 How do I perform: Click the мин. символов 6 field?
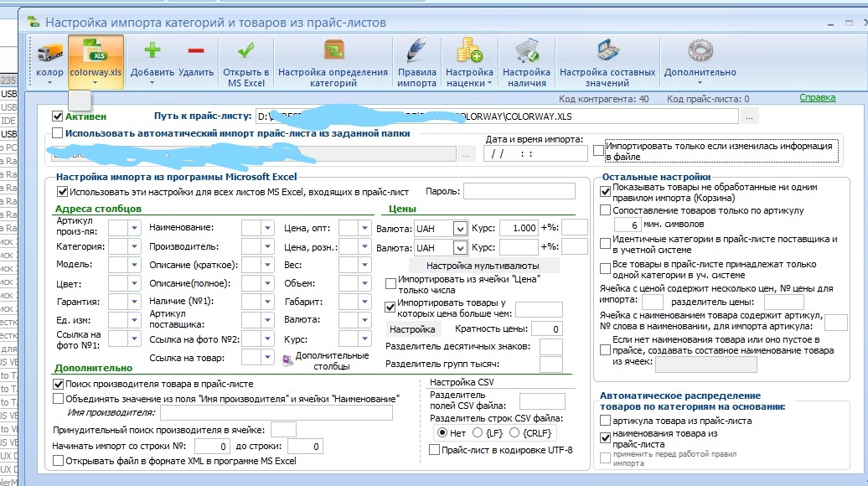pos(628,225)
